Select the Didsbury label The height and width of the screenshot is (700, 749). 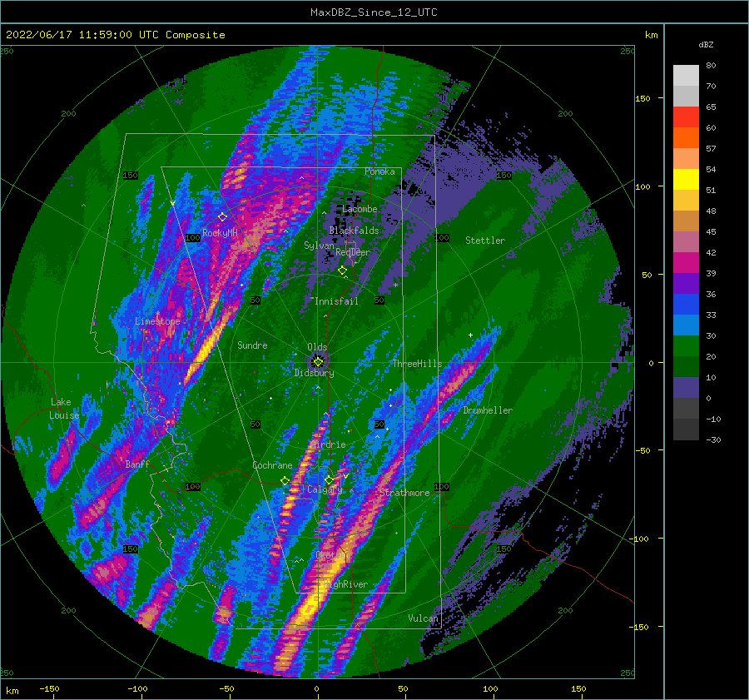(x=315, y=373)
